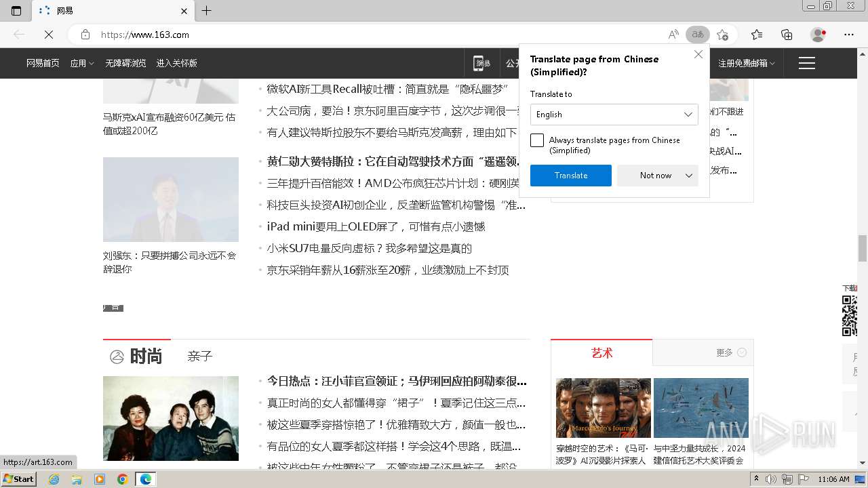
Task: Open the Windows Start menu
Action: pos(19,479)
